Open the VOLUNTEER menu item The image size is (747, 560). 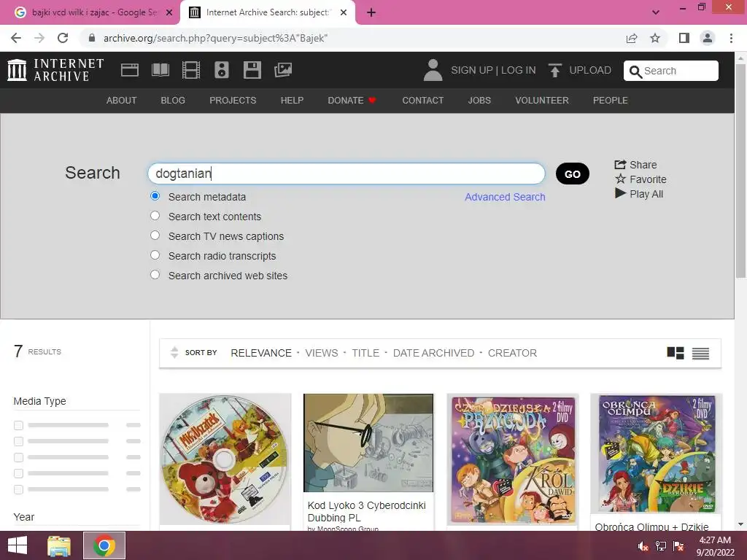tap(542, 101)
